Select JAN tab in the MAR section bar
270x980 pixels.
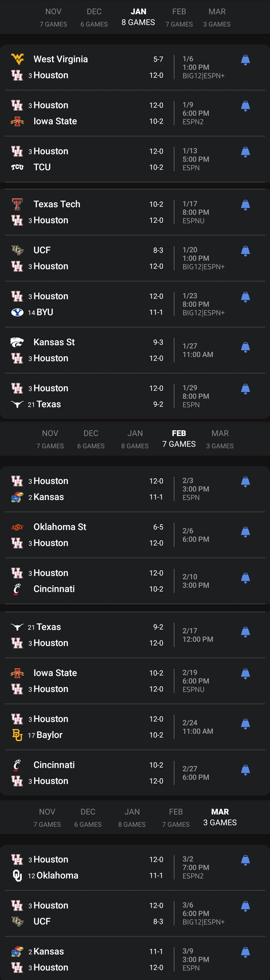click(132, 817)
